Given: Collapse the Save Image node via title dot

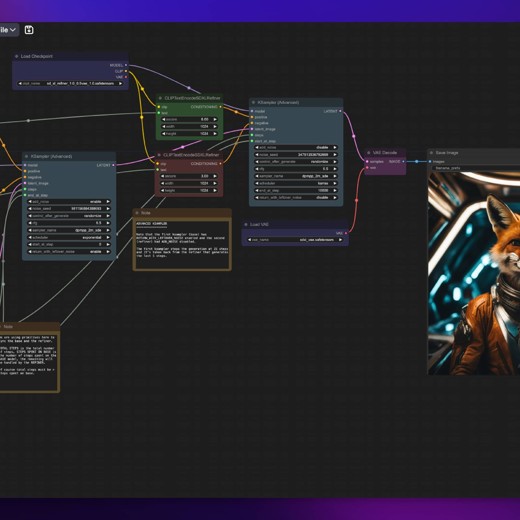Looking at the screenshot, I should coord(431,153).
